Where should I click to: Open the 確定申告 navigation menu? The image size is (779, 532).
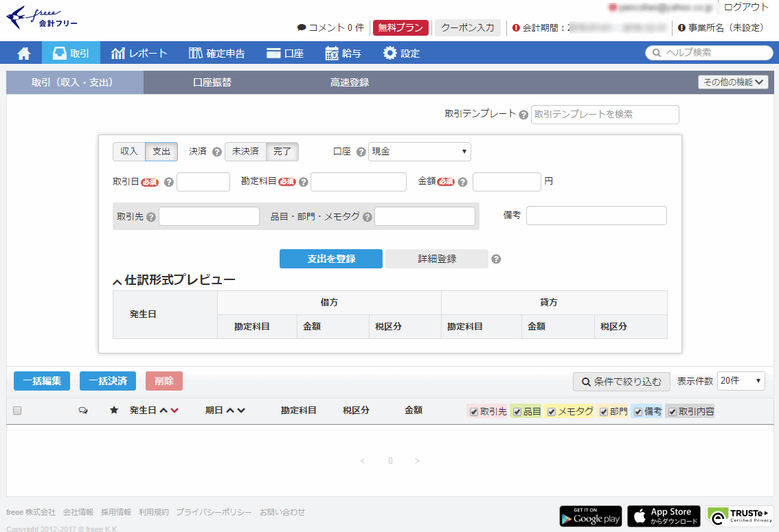coord(216,53)
